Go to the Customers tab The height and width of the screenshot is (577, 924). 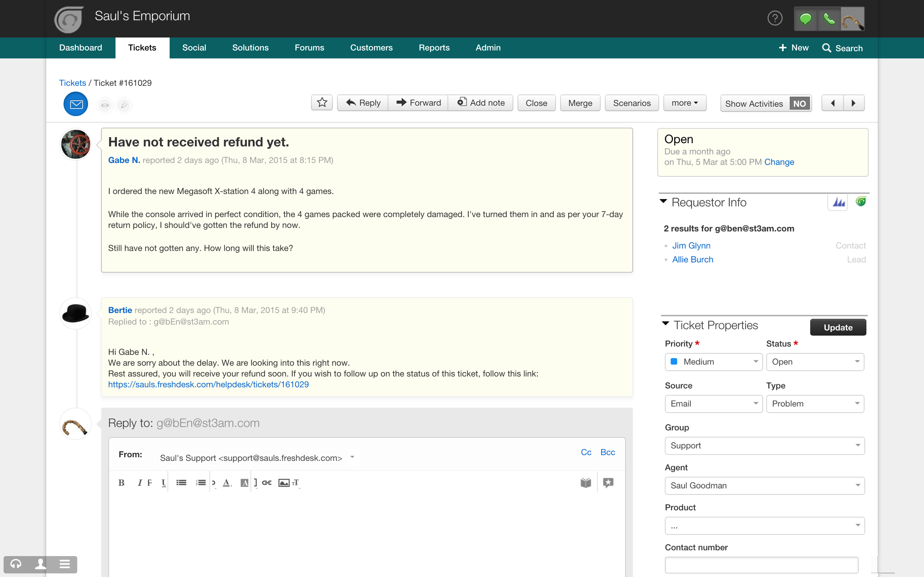(371, 48)
